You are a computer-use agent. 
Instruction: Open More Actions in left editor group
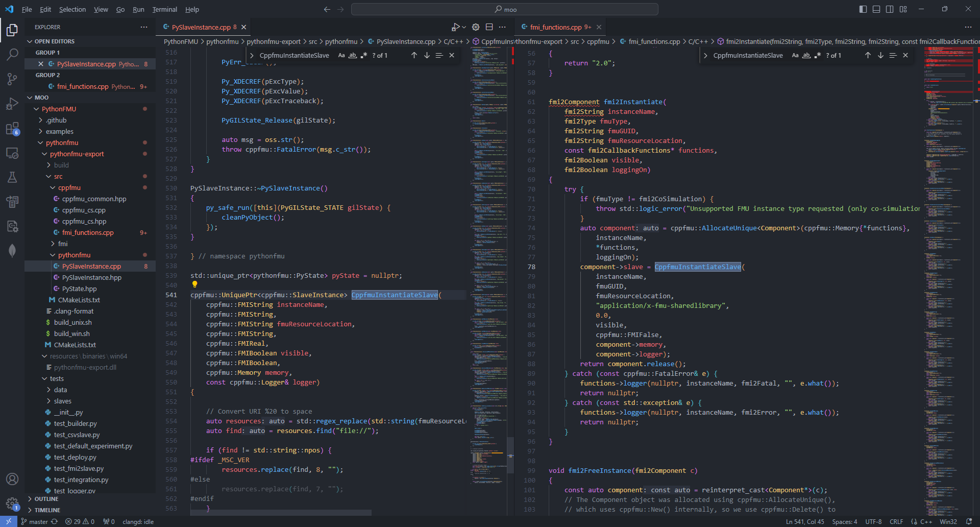coord(502,27)
